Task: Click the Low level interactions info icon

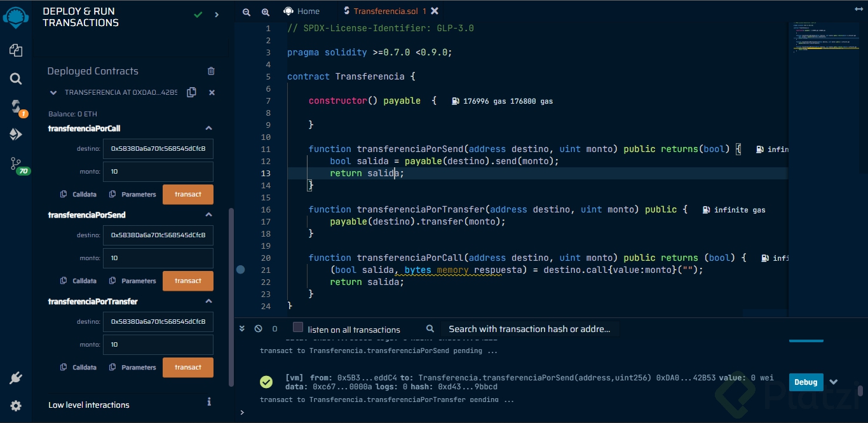Action: pyautogui.click(x=209, y=402)
